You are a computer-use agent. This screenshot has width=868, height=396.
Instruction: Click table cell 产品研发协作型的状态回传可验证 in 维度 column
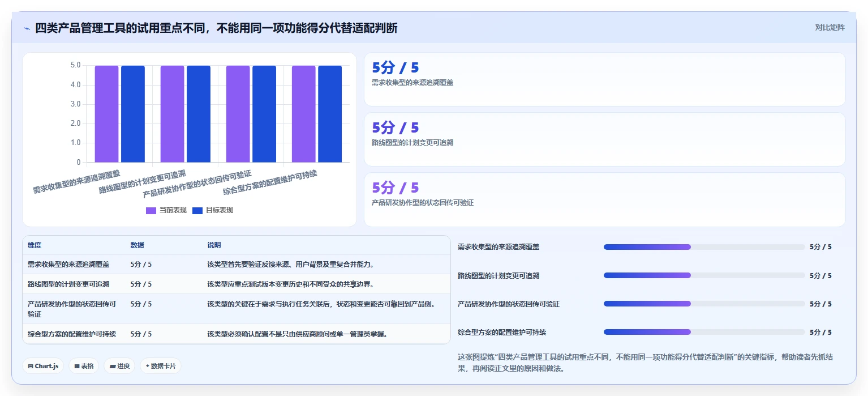[72, 309]
